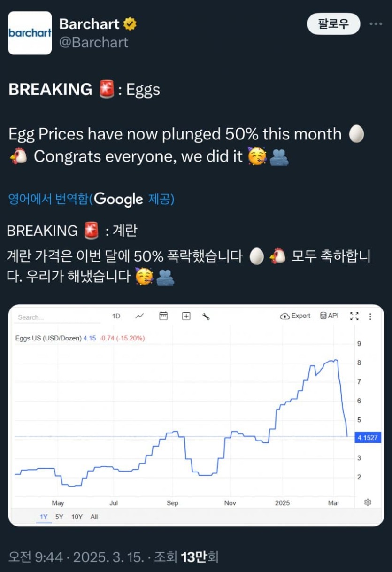Open the calendar date range icon
Viewport: 392px width, 572px height.
[163, 316]
